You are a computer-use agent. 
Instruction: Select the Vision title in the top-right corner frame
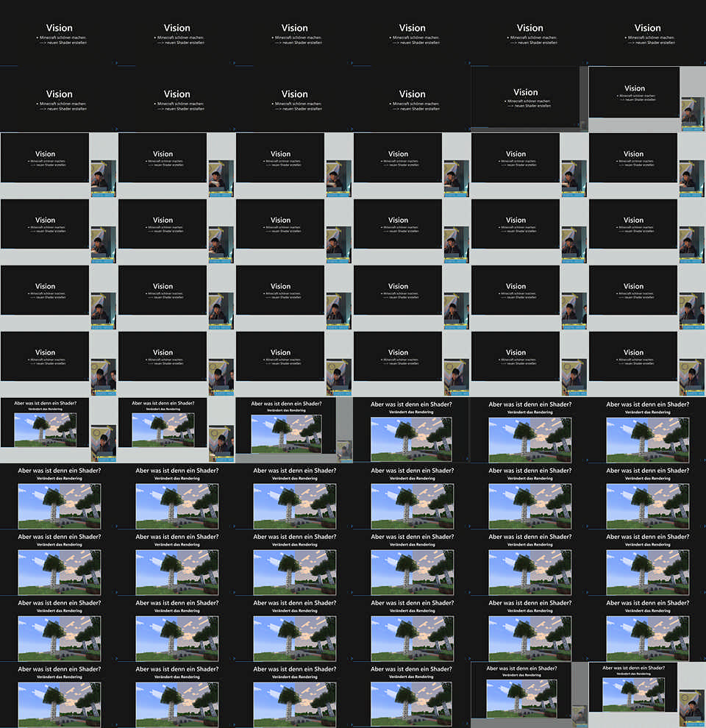click(647, 28)
